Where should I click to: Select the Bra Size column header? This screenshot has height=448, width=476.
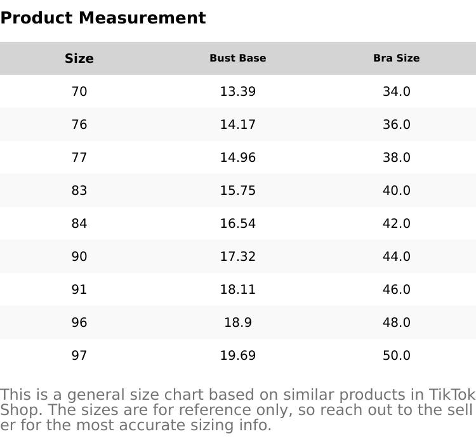pos(397,58)
